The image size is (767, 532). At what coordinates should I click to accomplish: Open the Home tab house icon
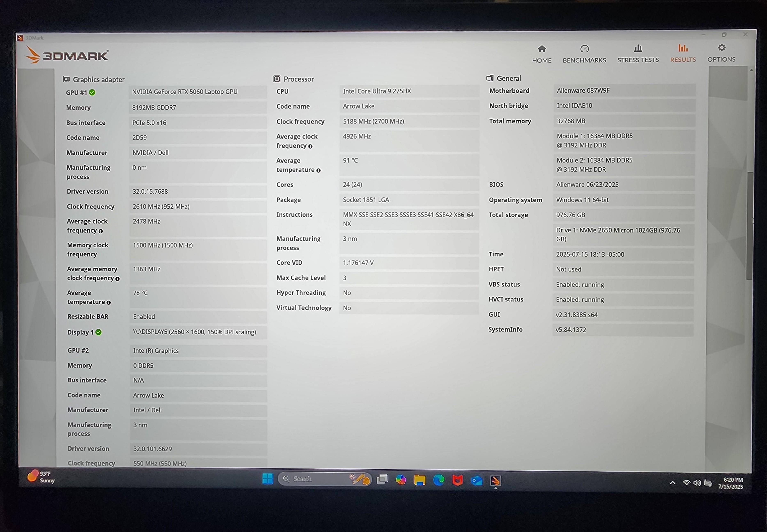coord(542,49)
